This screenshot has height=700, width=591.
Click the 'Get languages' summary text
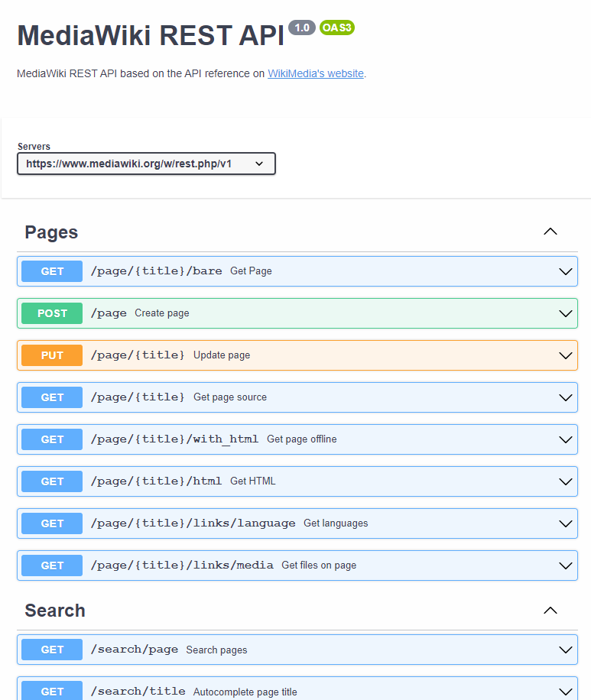[336, 523]
